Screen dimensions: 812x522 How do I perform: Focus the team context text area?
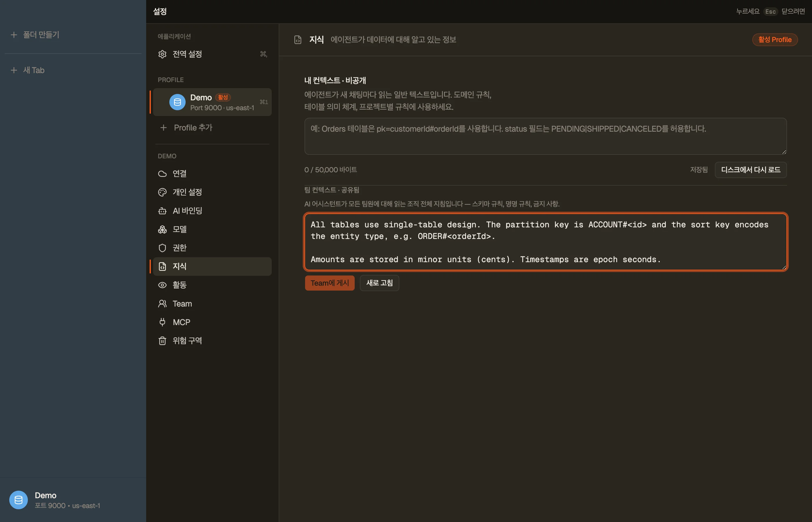pyautogui.click(x=545, y=242)
